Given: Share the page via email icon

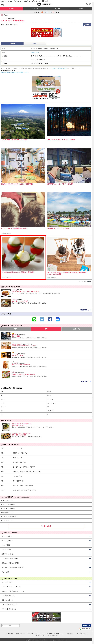Looking at the screenshot, I should pyautogui.click(x=58, y=319).
